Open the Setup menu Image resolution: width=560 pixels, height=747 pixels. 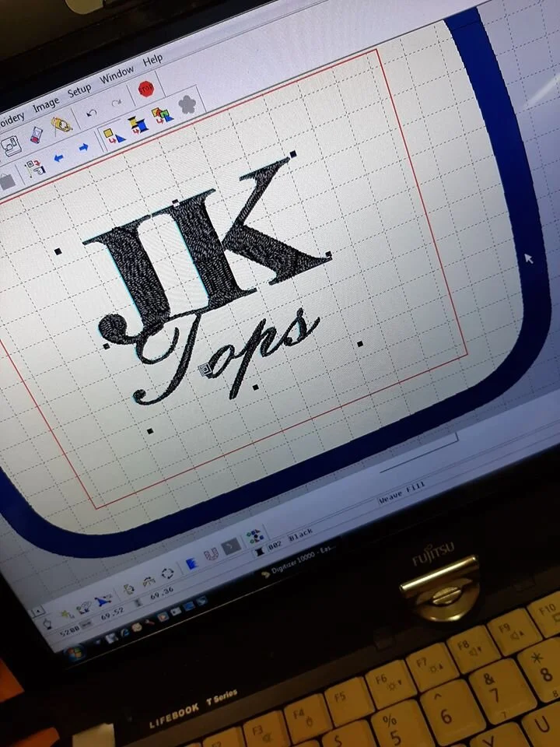tap(79, 90)
